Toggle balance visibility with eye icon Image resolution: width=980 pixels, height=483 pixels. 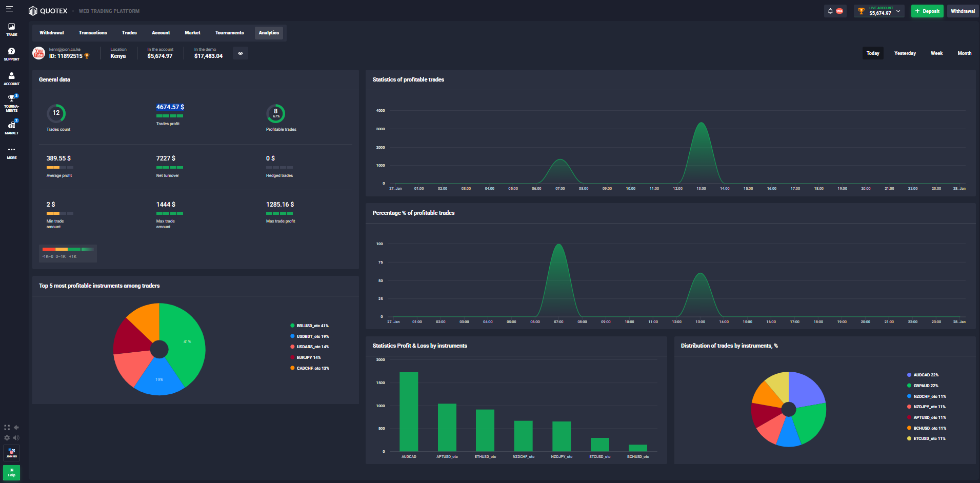pyautogui.click(x=241, y=53)
